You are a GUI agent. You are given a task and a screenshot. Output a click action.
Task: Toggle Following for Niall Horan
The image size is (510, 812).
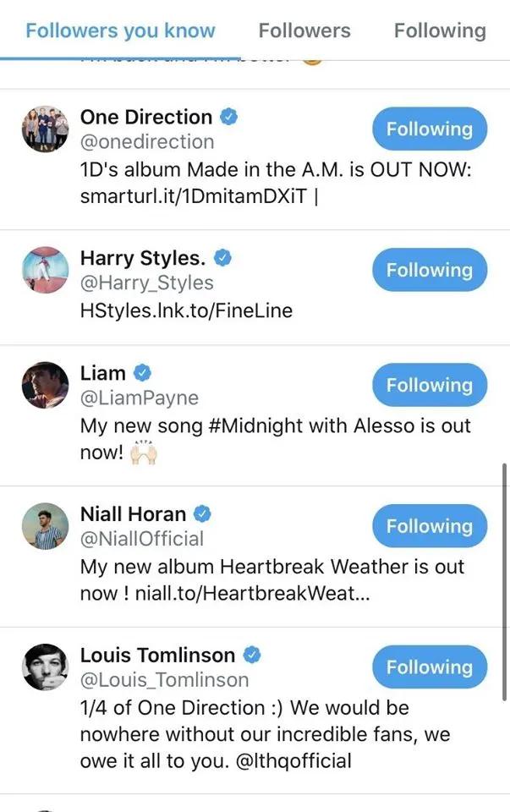pos(430,526)
